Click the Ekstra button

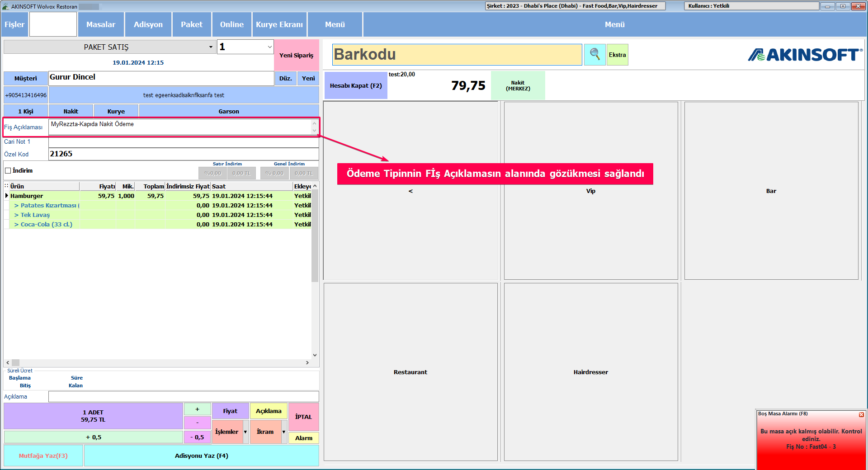[x=617, y=55]
